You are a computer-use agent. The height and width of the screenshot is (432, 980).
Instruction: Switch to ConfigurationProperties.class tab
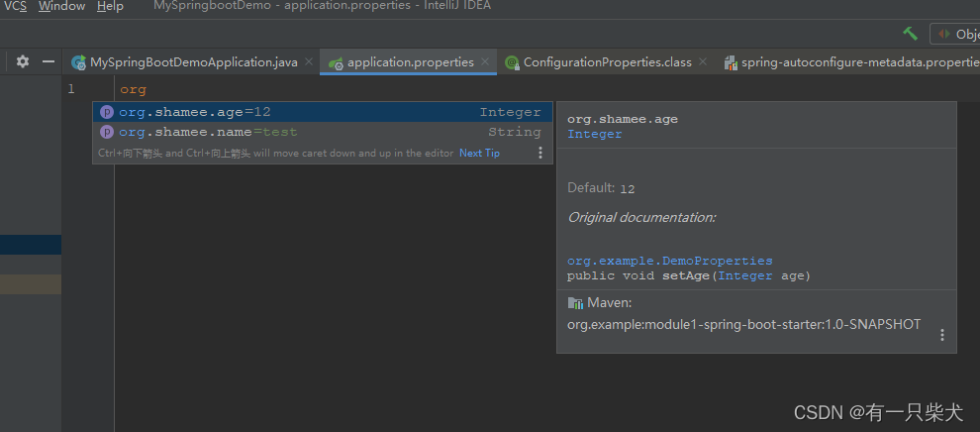coord(607,61)
